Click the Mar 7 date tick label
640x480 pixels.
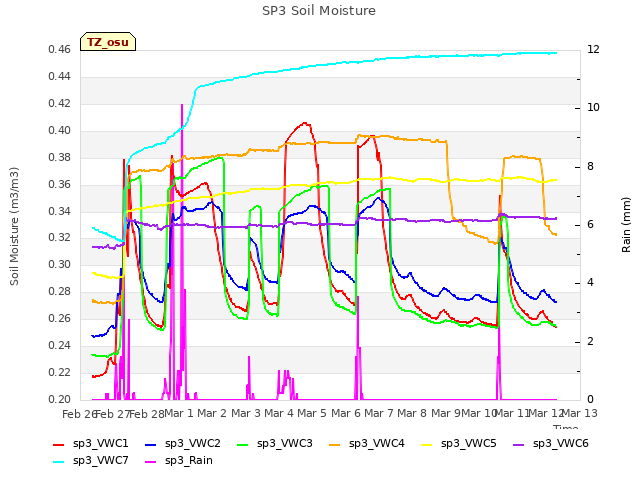pos(379,413)
